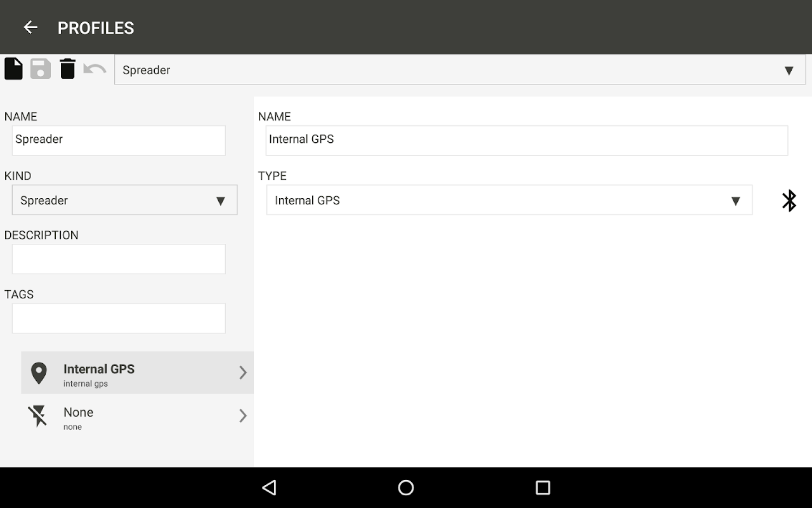Screen dimensions: 812x508
Task: Open the profile selector dropdown showing Spreader
Action: click(460, 70)
